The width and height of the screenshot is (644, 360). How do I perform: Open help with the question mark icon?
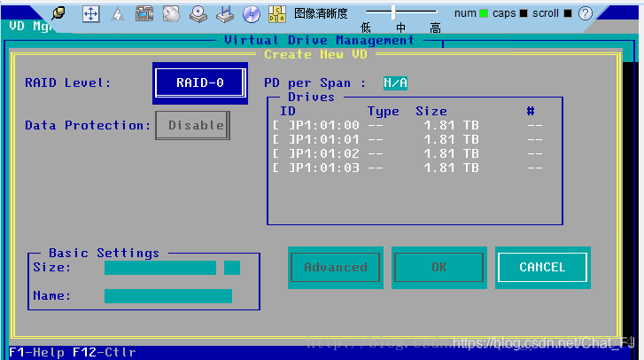click(x=586, y=13)
